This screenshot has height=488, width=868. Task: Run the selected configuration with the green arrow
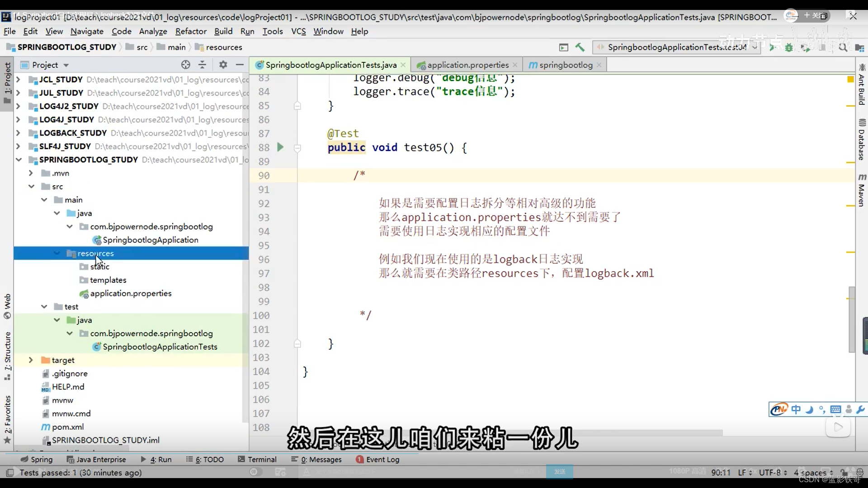click(x=773, y=47)
